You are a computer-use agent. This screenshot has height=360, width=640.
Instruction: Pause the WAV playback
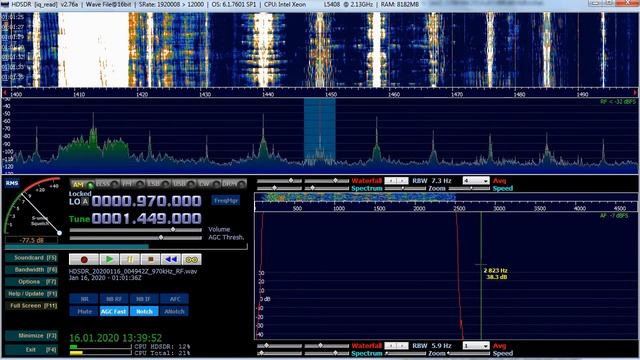click(130, 260)
